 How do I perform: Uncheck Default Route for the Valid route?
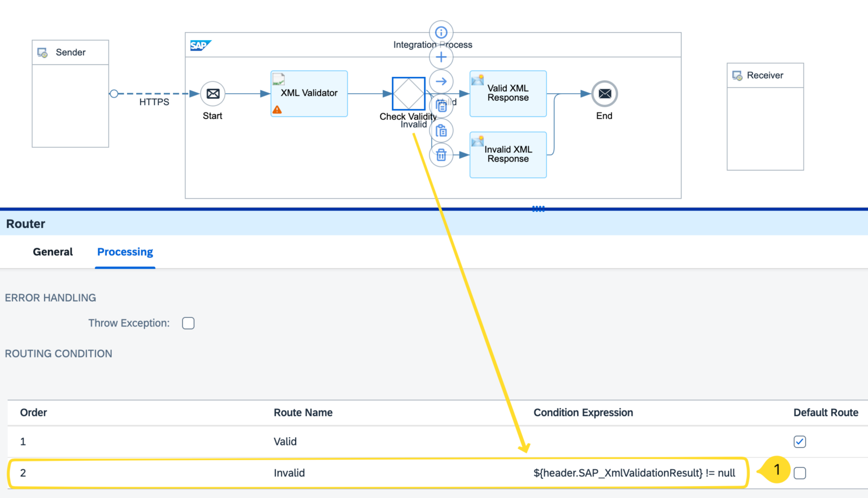(x=800, y=442)
